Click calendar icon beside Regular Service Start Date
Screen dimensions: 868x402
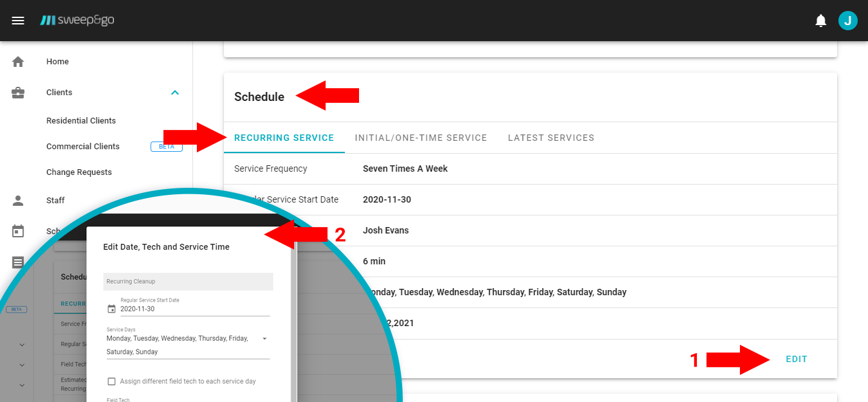(111, 309)
